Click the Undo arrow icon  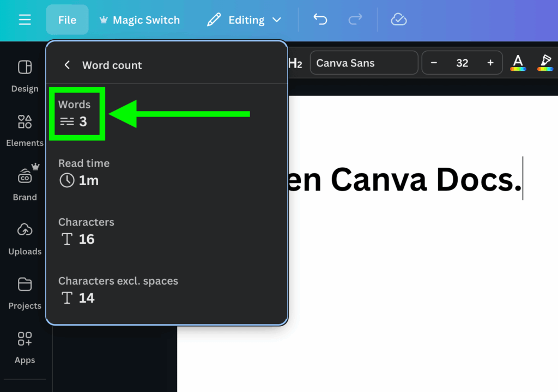pos(320,20)
